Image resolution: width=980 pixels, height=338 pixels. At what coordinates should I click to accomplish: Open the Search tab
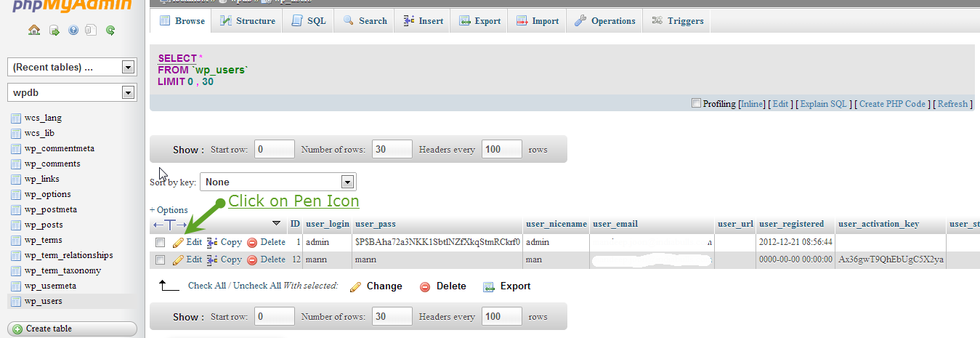tap(365, 21)
